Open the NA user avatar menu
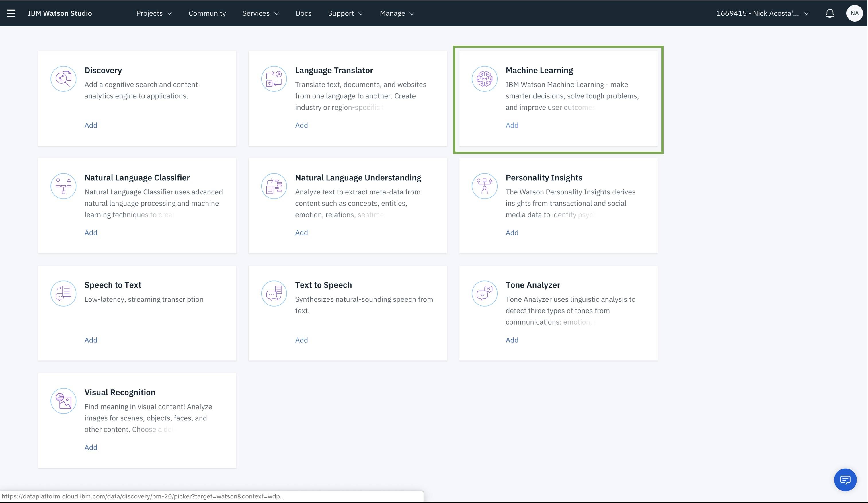Image resolution: width=868 pixels, height=503 pixels. [854, 13]
